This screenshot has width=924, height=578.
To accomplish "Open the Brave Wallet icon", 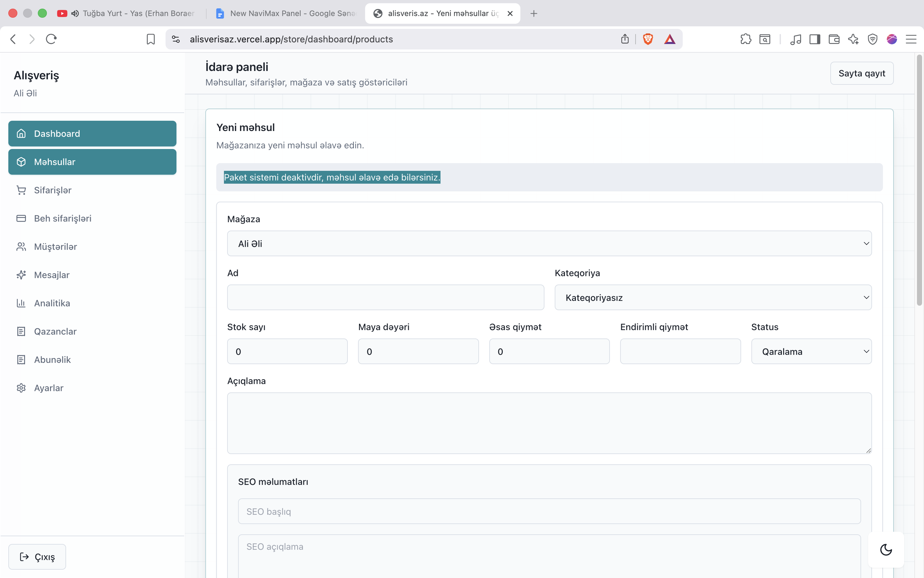I will (x=834, y=39).
